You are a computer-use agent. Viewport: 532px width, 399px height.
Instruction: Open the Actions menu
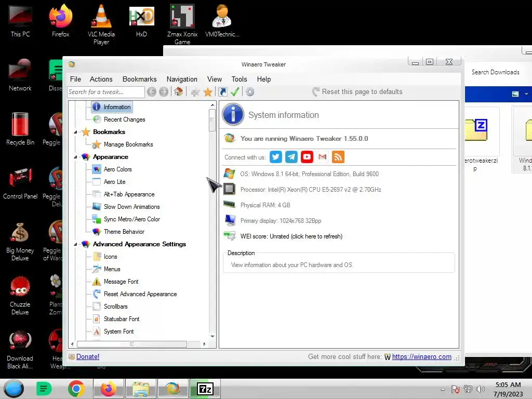tap(101, 79)
